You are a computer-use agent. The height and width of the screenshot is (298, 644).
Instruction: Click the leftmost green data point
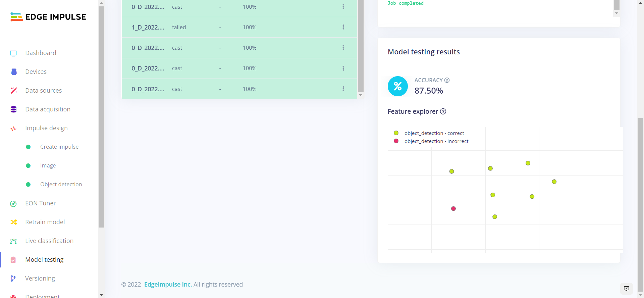point(452,171)
